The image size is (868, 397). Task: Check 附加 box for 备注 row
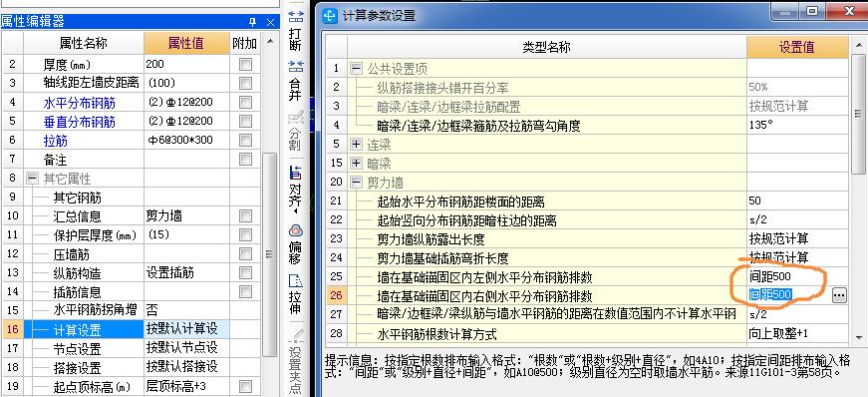(x=245, y=160)
